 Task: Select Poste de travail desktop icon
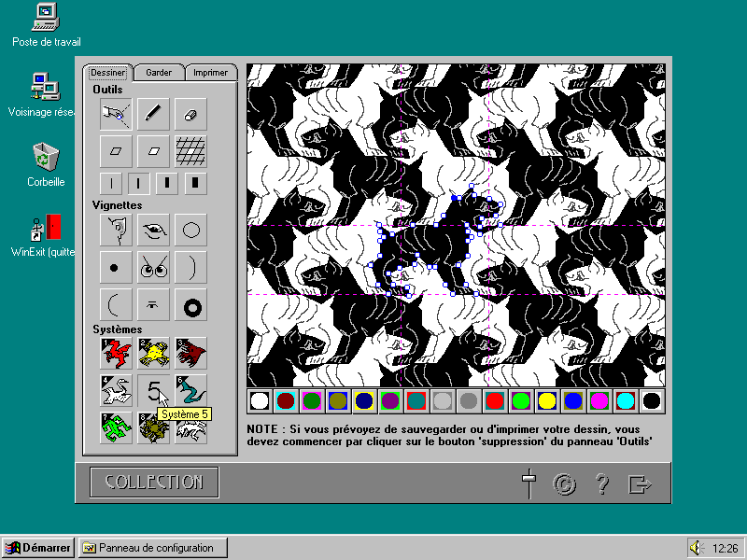46,26
